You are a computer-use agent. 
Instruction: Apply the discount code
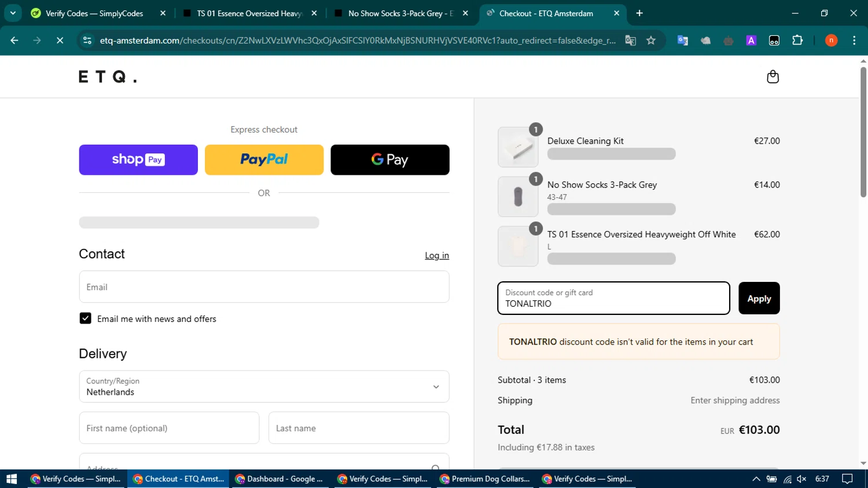tap(759, 298)
